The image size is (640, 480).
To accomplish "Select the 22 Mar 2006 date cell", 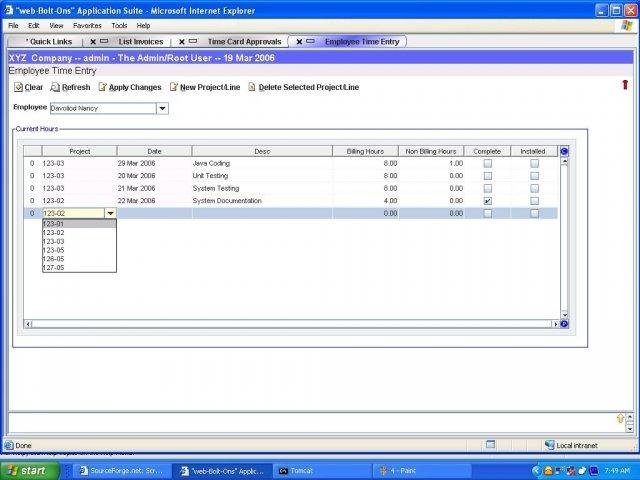I will (154, 201).
